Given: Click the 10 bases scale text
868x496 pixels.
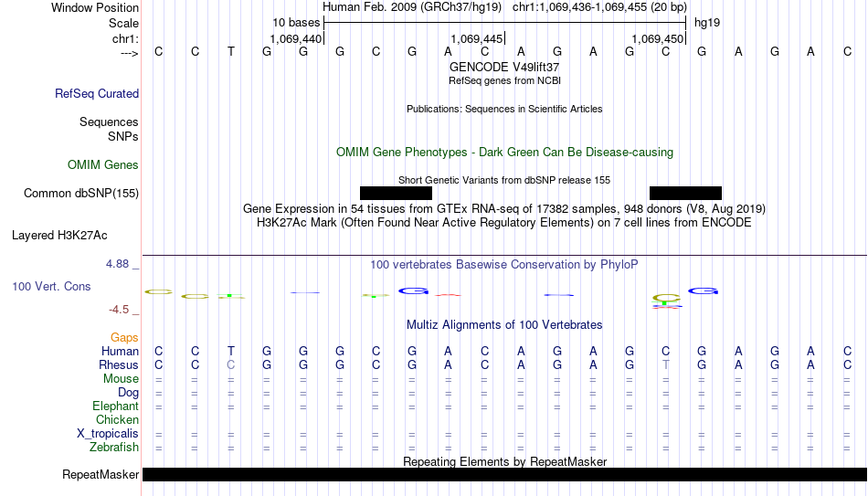Looking at the screenshot, I should tap(296, 23).
